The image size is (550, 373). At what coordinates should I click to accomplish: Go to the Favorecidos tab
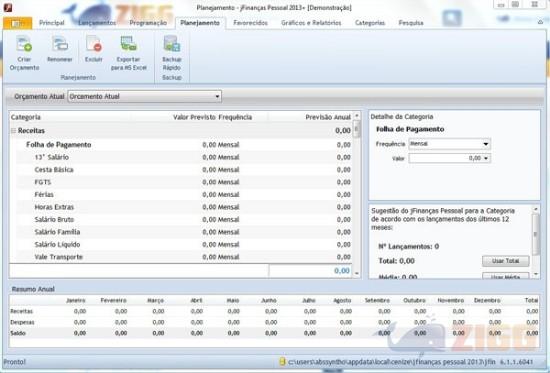point(250,23)
